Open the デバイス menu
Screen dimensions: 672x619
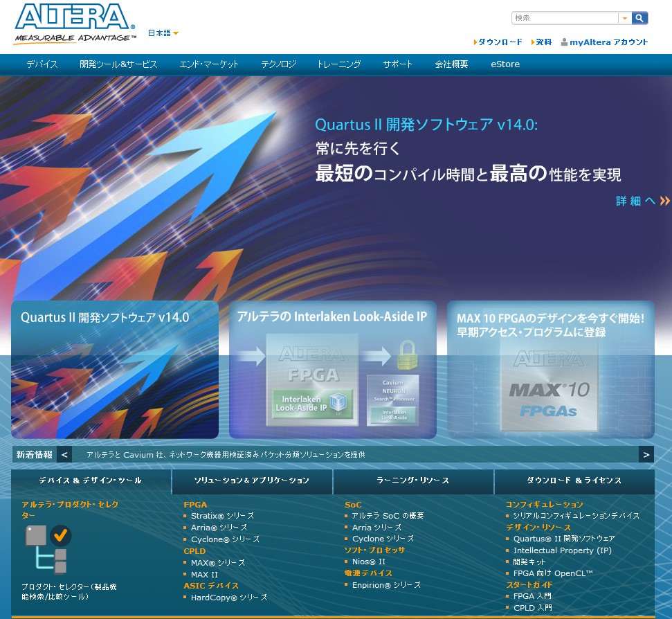(42, 64)
